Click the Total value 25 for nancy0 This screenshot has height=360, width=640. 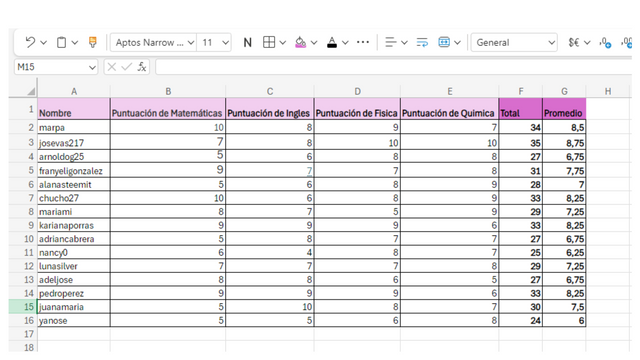(521, 252)
